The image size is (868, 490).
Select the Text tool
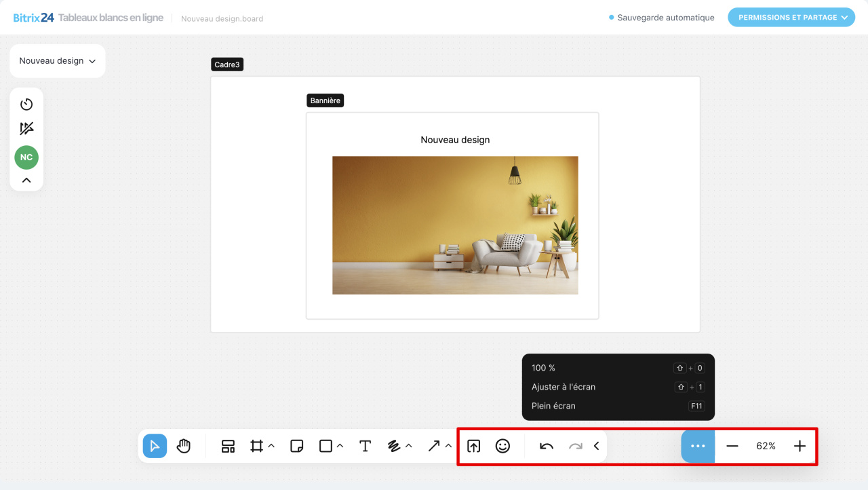point(365,446)
